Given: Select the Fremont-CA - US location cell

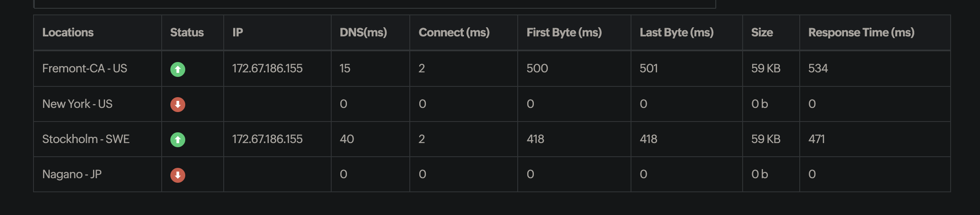Looking at the screenshot, I should 85,69.
